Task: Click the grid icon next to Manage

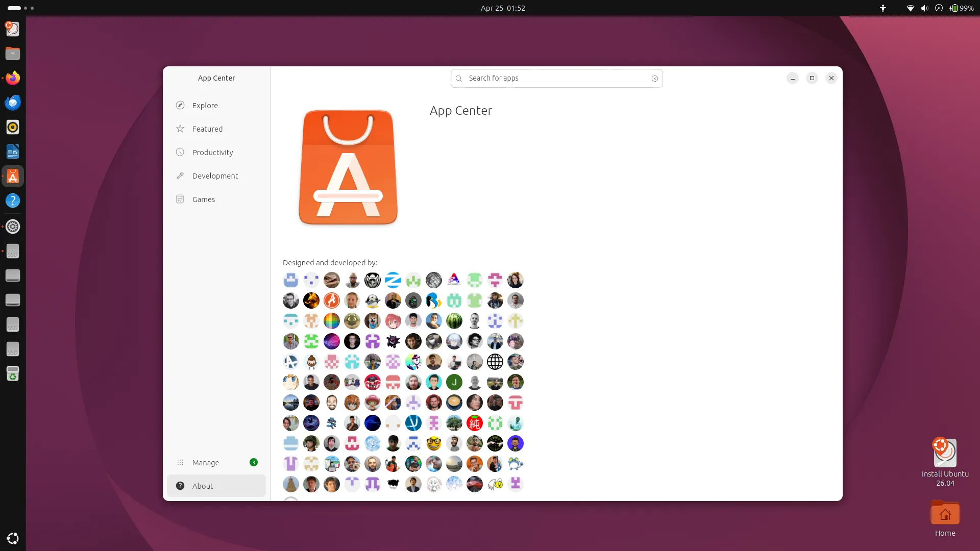Action: [180, 462]
